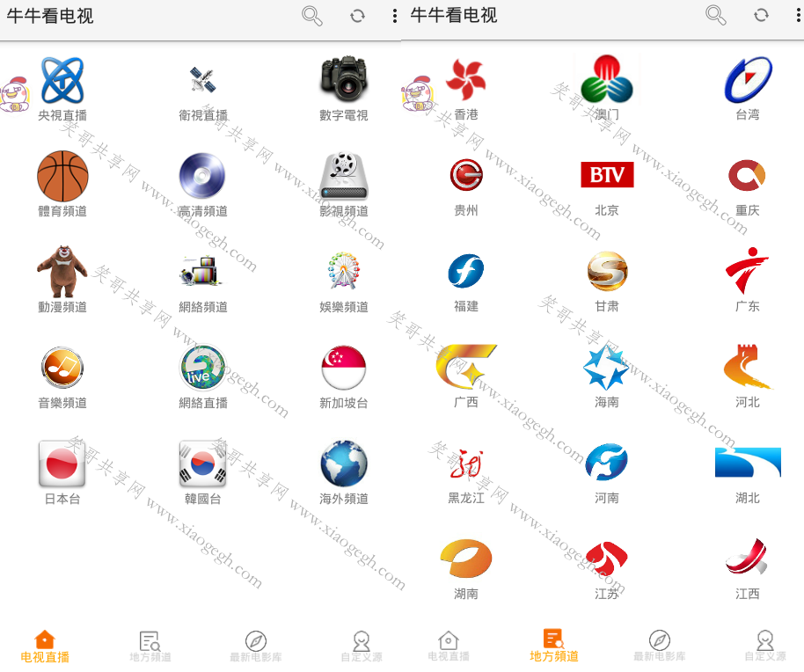The image size is (804, 672).
Task: Open the 體育頻道 basketball icon
Action: (x=62, y=176)
